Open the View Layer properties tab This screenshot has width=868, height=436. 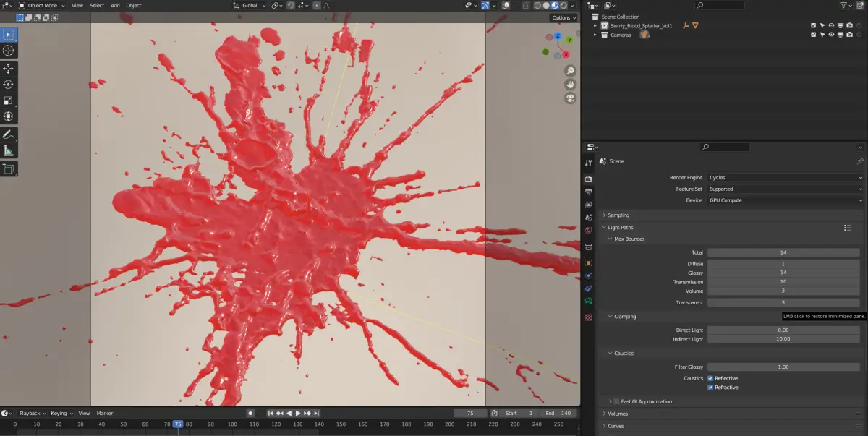[588, 205]
